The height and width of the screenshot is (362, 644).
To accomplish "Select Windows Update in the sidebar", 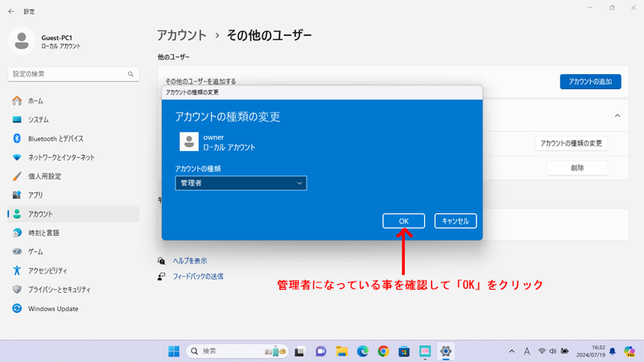I will (x=55, y=308).
